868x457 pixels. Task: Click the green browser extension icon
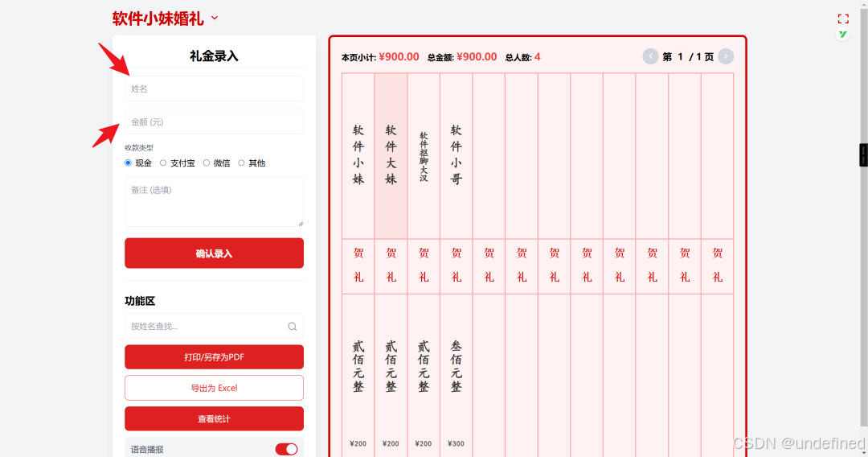pos(842,35)
